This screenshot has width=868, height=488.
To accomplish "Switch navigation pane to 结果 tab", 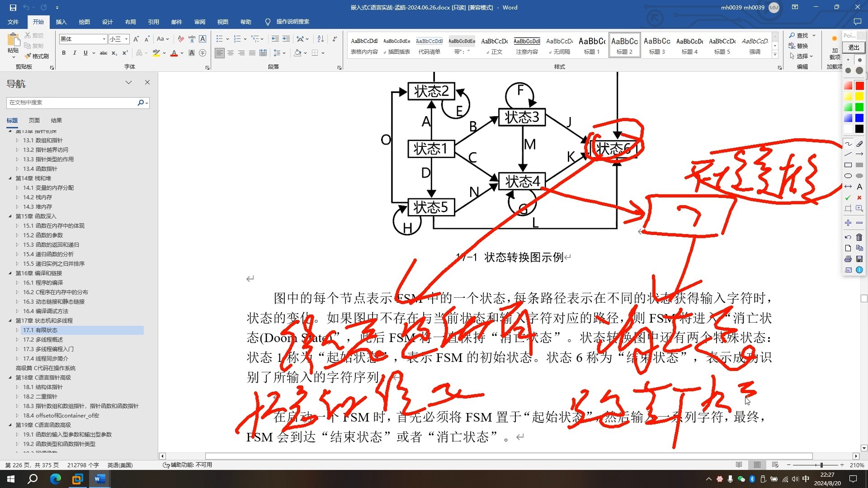I will 57,121.
